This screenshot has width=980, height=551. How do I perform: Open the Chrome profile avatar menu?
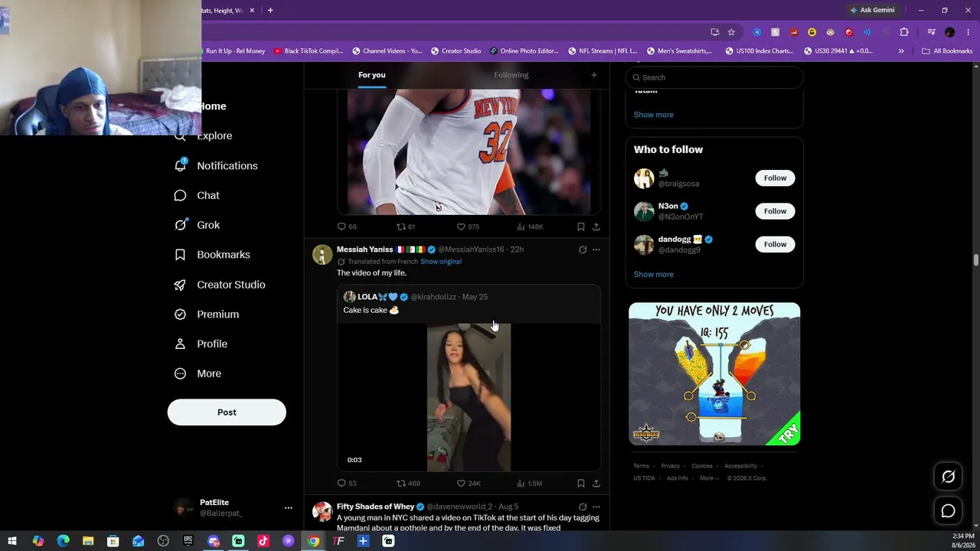(950, 32)
